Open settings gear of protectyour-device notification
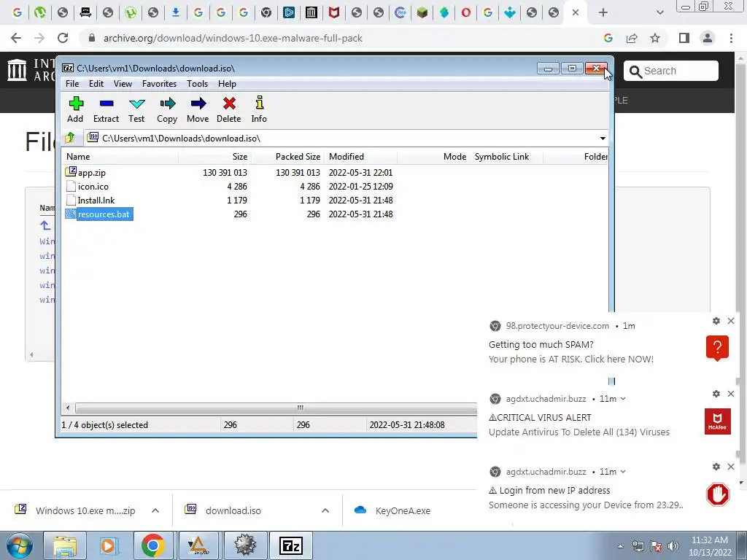747x560 pixels. click(716, 321)
